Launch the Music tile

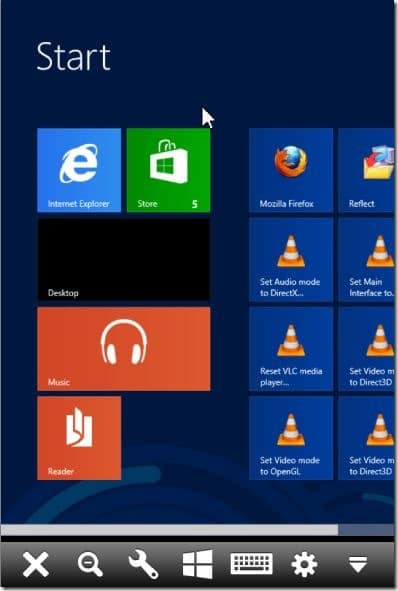[x=124, y=349]
